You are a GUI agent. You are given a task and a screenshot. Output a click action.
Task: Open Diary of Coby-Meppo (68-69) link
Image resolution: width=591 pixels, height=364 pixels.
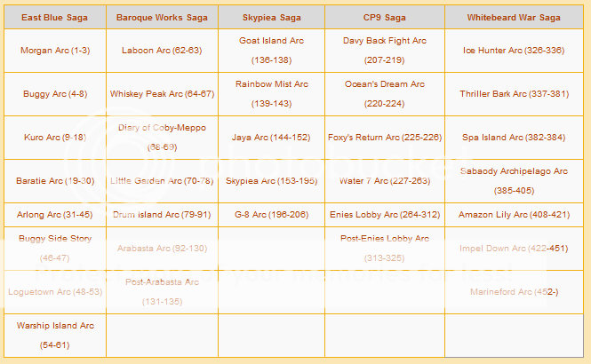tap(162, 138)
